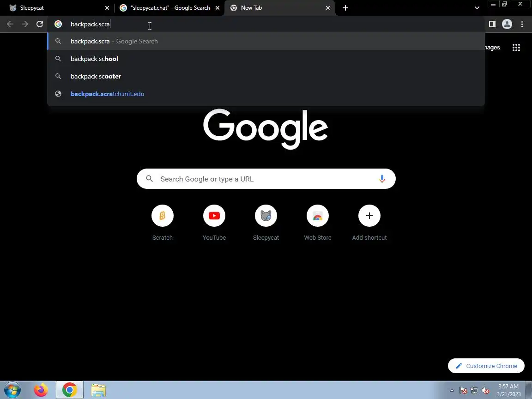
Task: Click the address bar containing backpack.scra
Action: tap(266, 24)
